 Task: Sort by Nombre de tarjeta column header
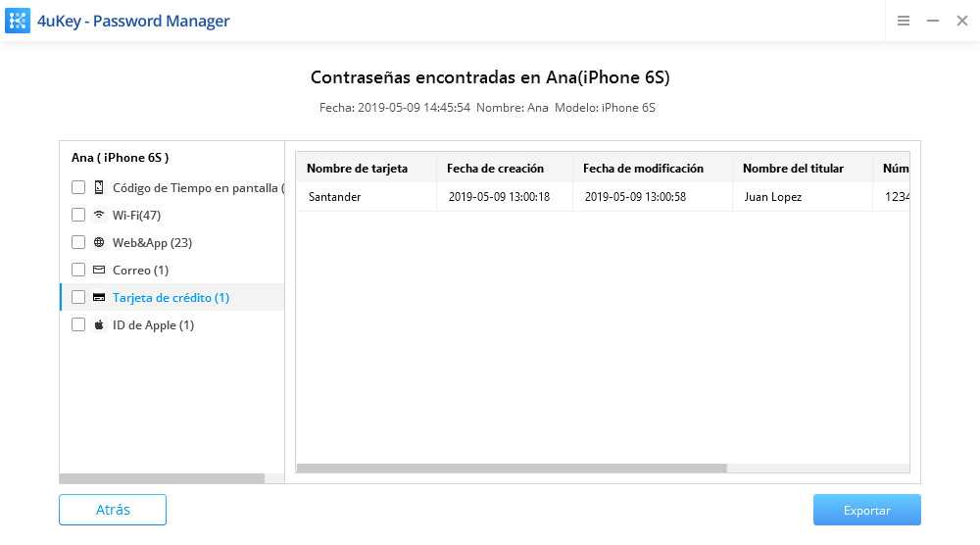[367, 168]
